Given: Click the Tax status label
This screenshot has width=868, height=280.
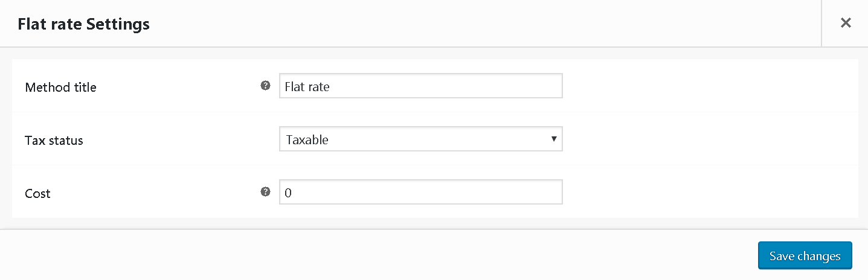Looking at the screenshot, I should point(54,140).
